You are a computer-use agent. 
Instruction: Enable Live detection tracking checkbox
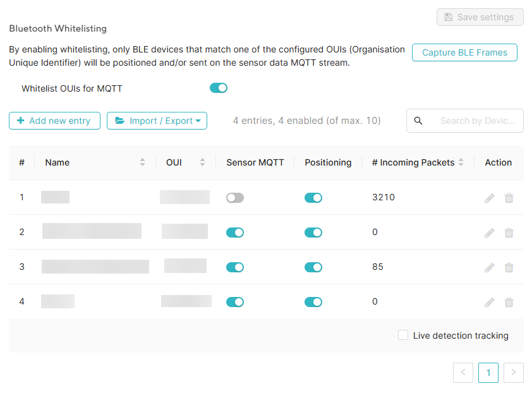pyautogui.click(x=403, y=336)
